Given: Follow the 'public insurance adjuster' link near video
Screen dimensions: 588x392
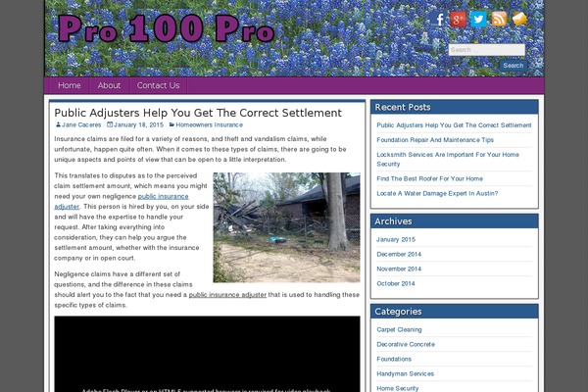Looking at the screenshot, I should 227,295.
